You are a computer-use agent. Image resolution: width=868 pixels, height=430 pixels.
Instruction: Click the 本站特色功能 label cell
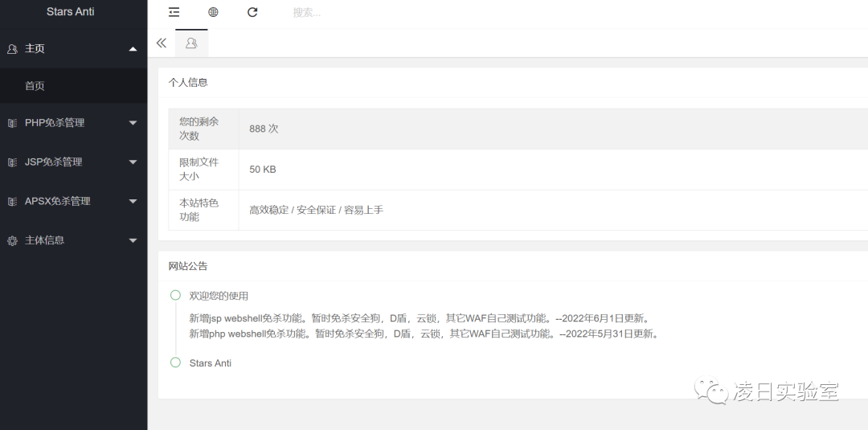pos(203,210)
